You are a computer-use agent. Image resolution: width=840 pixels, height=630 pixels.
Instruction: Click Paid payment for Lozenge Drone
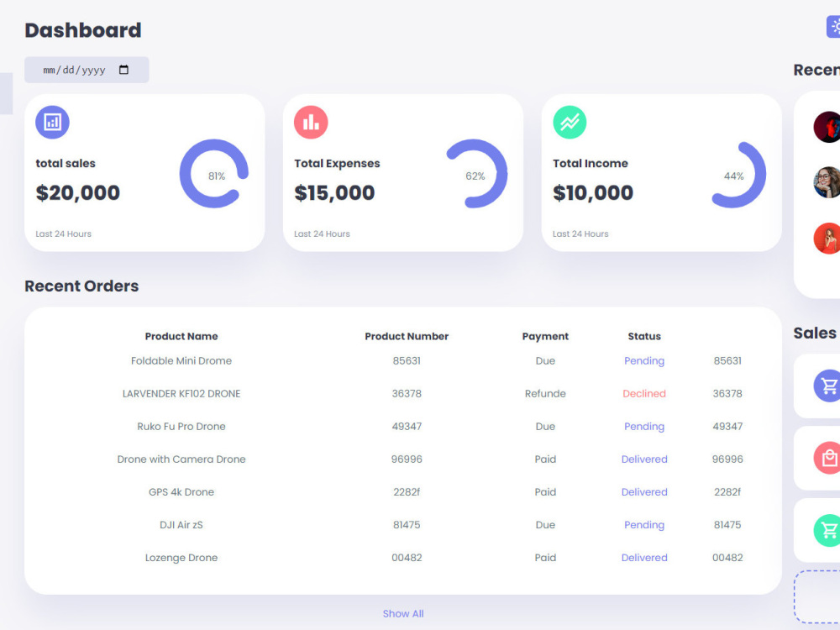[545, 558]
